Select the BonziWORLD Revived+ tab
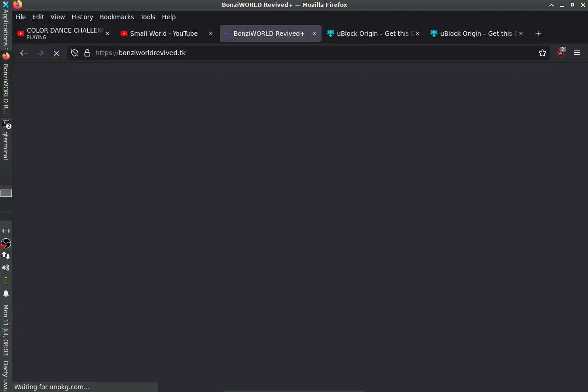Viewport: 588px width, 392px height. (270, 34)
